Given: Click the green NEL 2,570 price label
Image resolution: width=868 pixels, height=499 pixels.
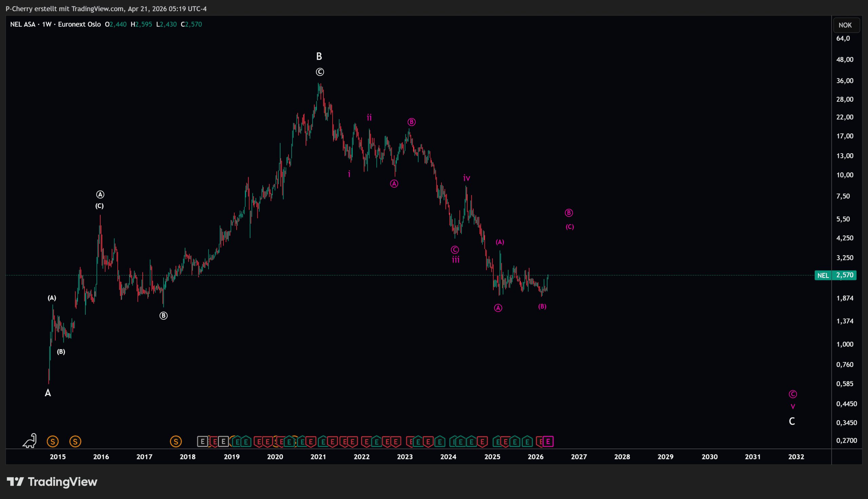Looking at the screenshot, I should click(835, 275).
